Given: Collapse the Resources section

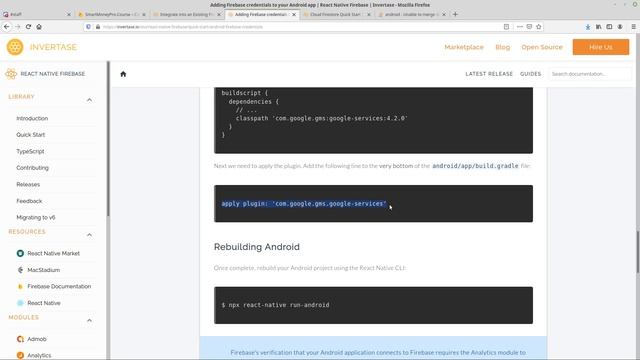Looking at the screenshot, I should click(89, 235).
